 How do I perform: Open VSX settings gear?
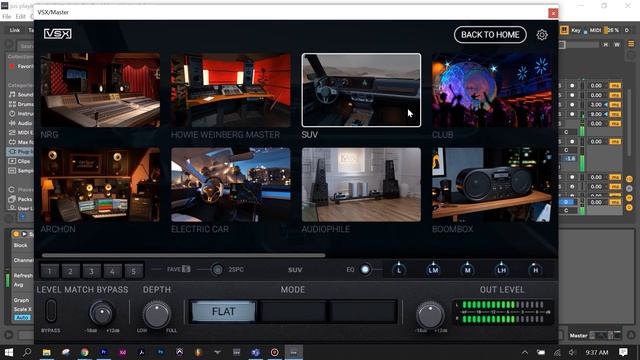point(542,35)
